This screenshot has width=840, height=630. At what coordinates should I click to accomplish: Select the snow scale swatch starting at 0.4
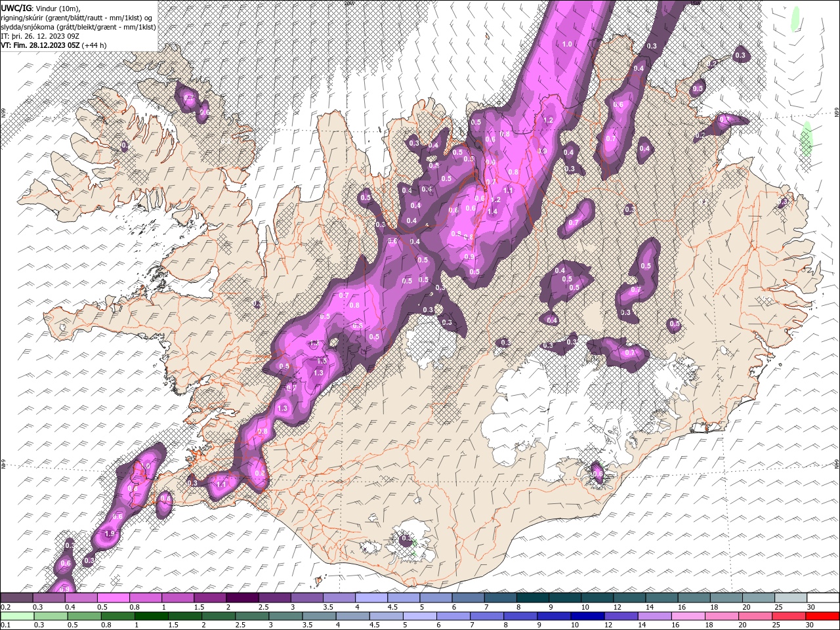point(81,598)
